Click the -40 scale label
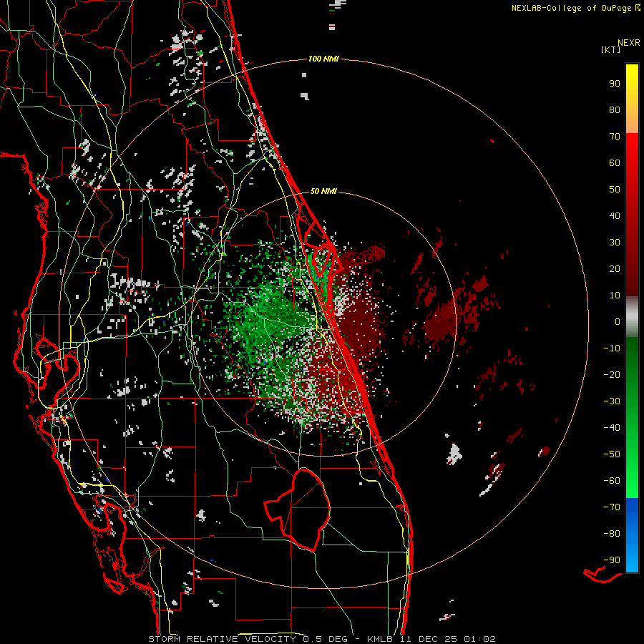This screenshot has height=644, width=644. (612, 428)
